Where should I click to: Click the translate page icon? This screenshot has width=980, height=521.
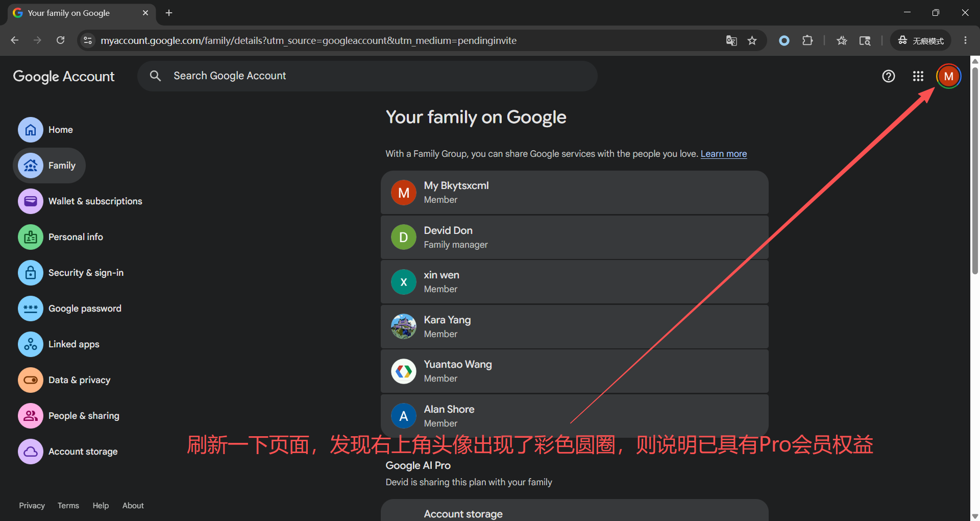tap(731, 40)
